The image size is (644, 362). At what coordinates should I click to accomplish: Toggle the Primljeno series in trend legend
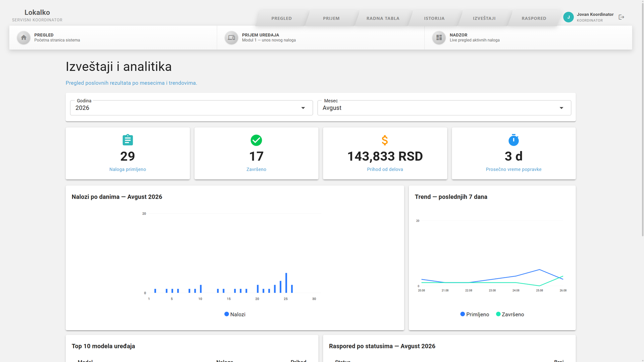[x=475, y=314]
